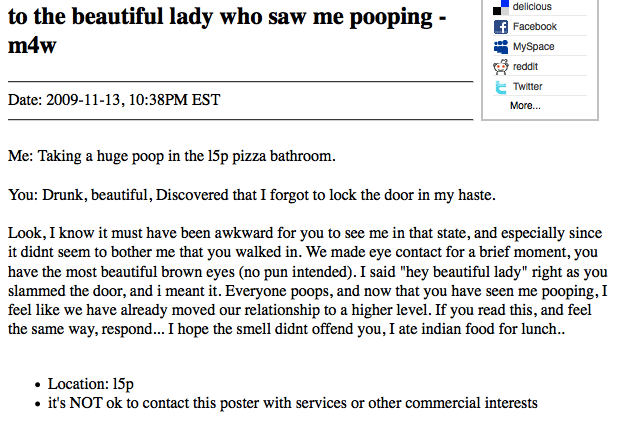The width and height of the screenshot is (617, 423).
Task: Share via the Facebook icon
Action: [501, 27]
